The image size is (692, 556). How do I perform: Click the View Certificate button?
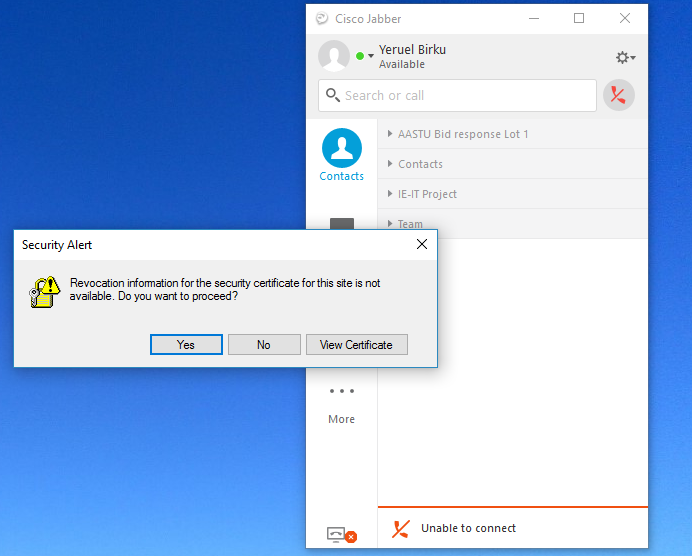pyautogui.click(x=357, y=345)
